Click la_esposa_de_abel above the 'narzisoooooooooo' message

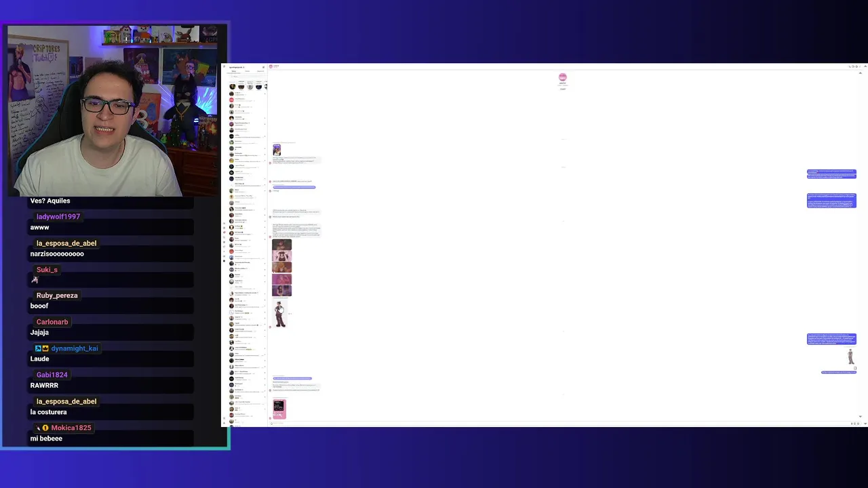pyautogui.click(x=66, y=243)
